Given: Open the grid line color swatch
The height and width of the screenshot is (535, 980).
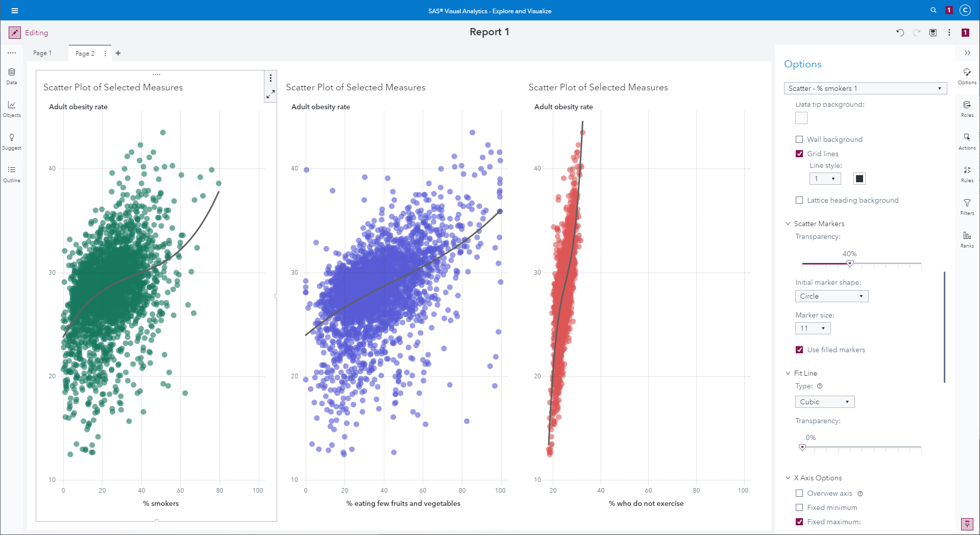Looking at the screenshot, I should click(x=860, y=179).
